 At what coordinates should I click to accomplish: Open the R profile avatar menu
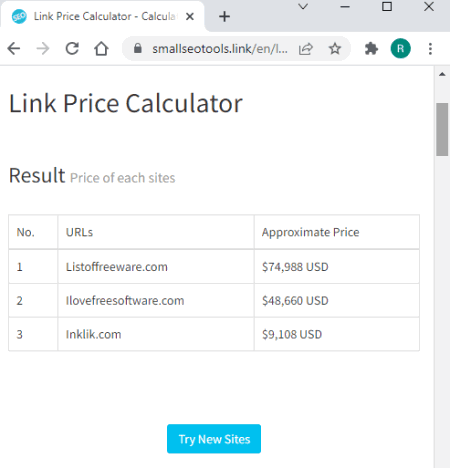(400, 49)
